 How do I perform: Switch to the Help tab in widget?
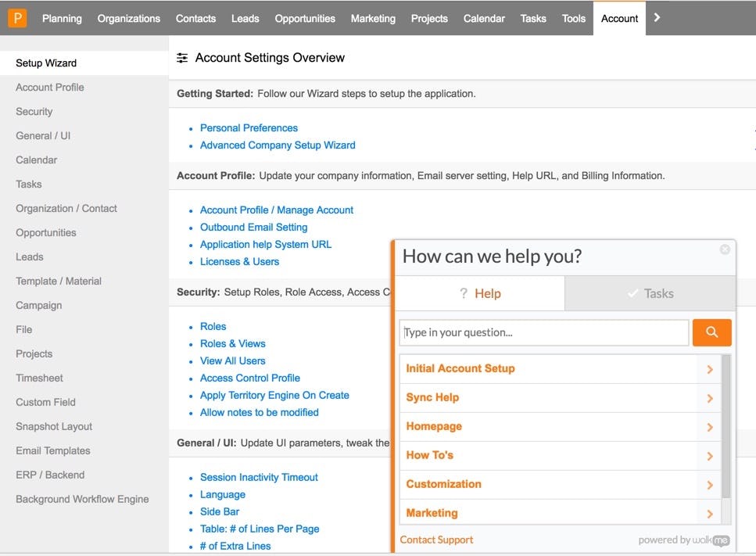tap(480, 293)
